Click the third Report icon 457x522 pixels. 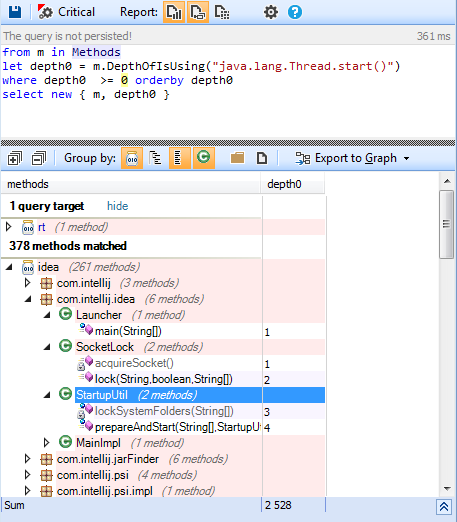(x=222, y=12)
